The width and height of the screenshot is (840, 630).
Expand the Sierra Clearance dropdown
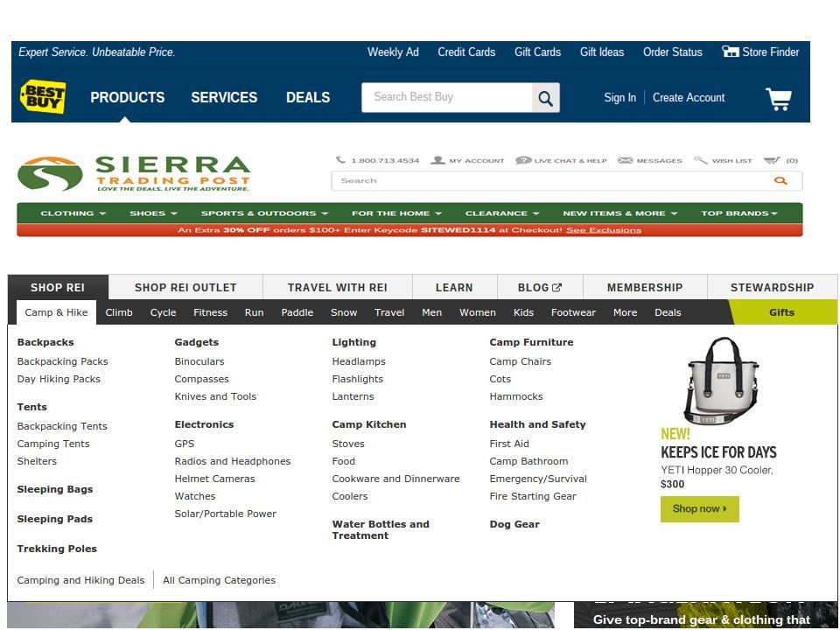pyautogui.click(x=502, y=213)
